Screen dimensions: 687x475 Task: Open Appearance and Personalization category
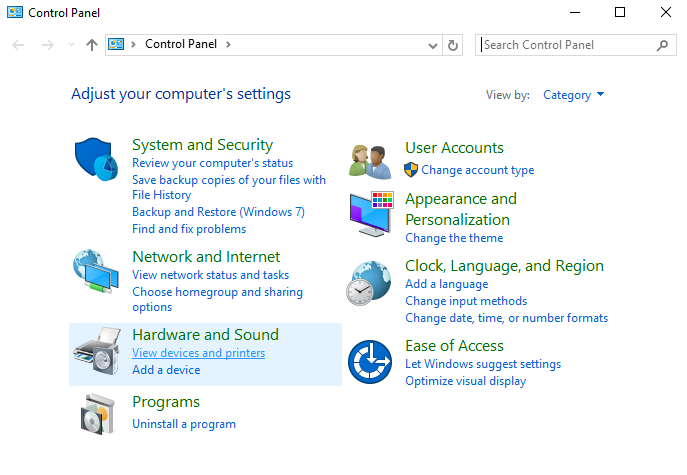coord(460,209)
